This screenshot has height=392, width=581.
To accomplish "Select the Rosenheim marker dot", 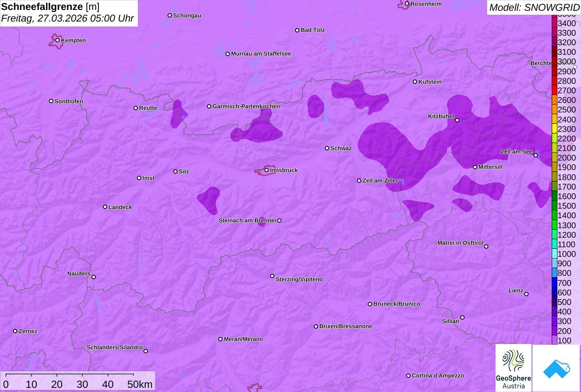I will [407, 4].
